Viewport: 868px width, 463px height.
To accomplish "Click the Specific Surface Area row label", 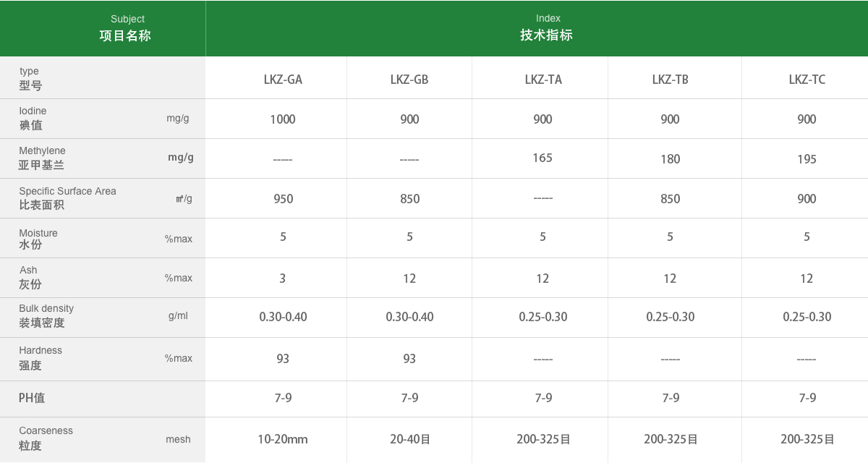I will click(67, 198).
